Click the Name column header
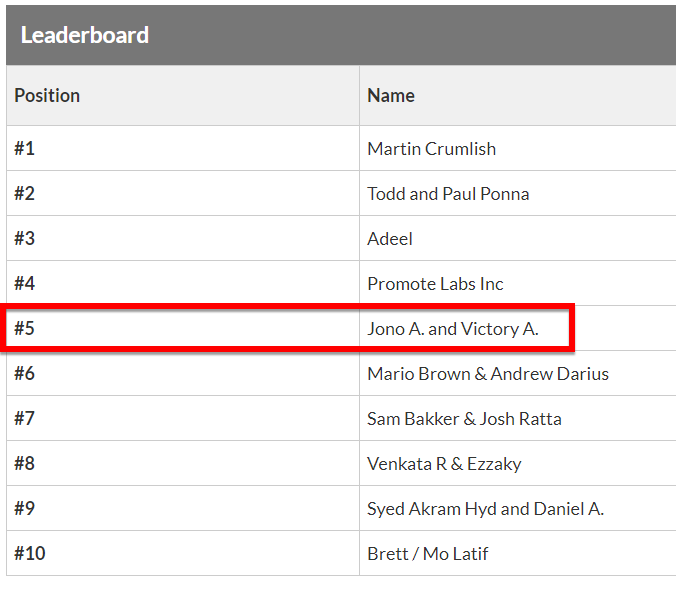The width and height of the screenshot is (676, 591). (x=391, y=95)
